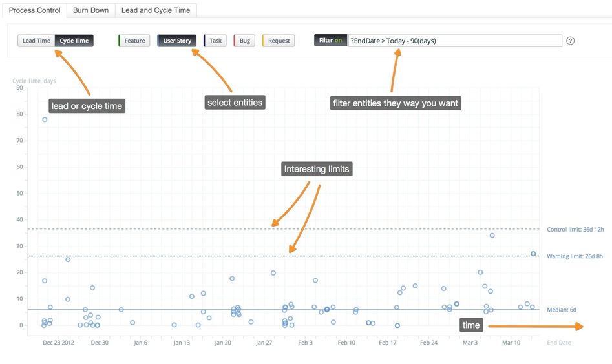Enable the Request entity filter
Screen dimensions: 612x364
(279, 41)
